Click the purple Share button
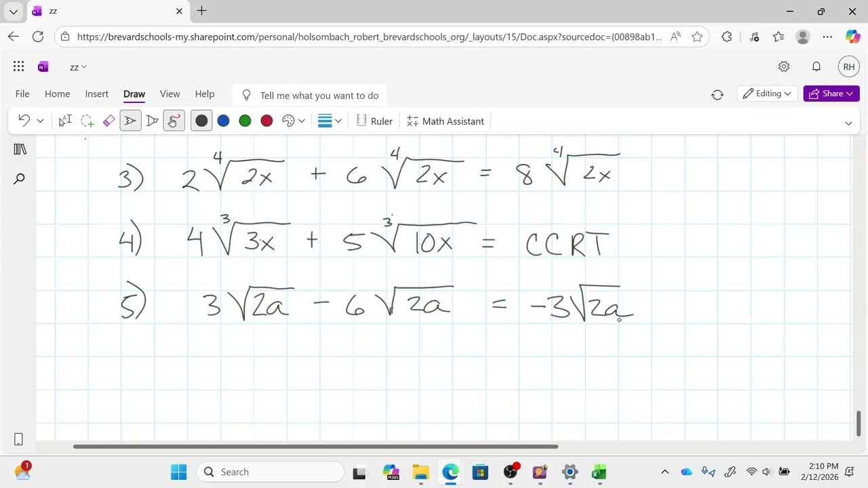Screen dimensions: 868x488 point(831,94)
